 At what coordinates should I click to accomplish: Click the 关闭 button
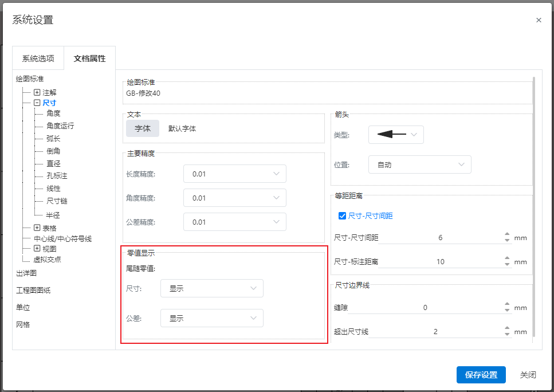click(x=528, y=375)
